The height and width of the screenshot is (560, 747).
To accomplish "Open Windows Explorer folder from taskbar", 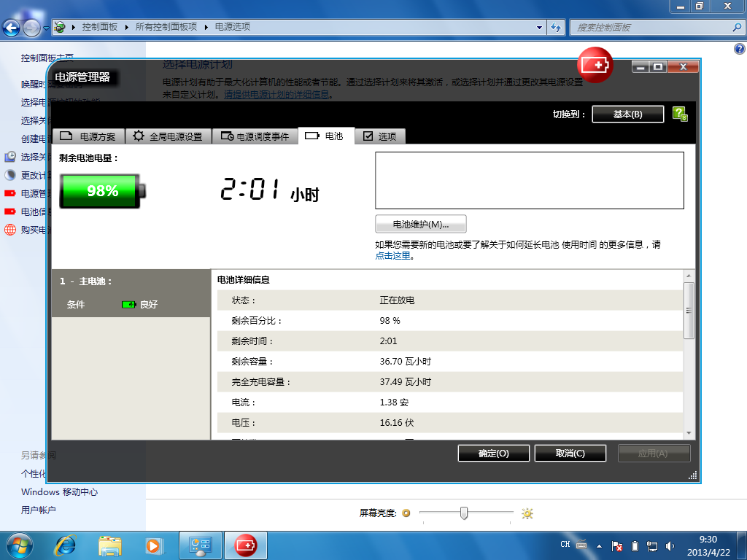I will point(109,545).
